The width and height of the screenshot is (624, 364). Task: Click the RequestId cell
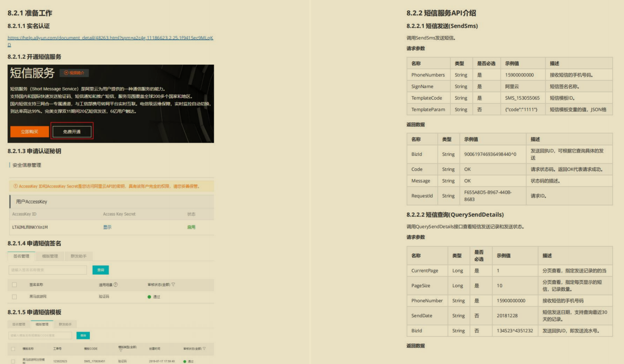(x=422, y=196)
